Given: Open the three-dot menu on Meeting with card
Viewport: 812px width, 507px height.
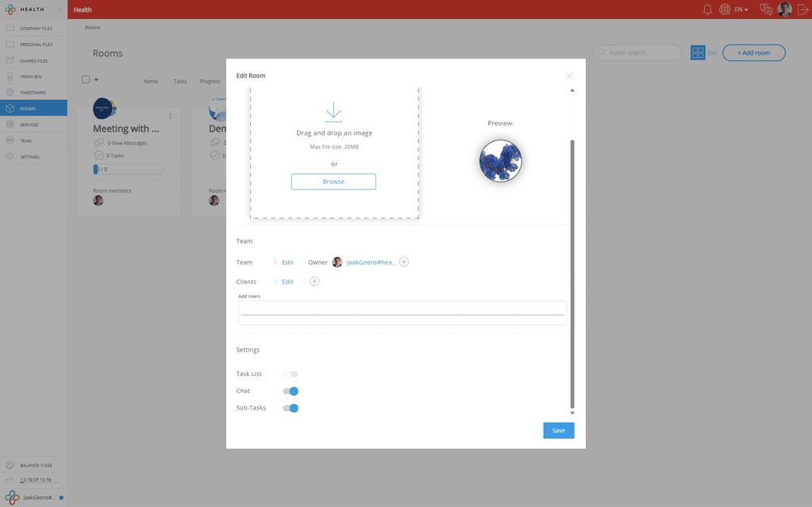Looking at the screenshot, I should point(171,117).
